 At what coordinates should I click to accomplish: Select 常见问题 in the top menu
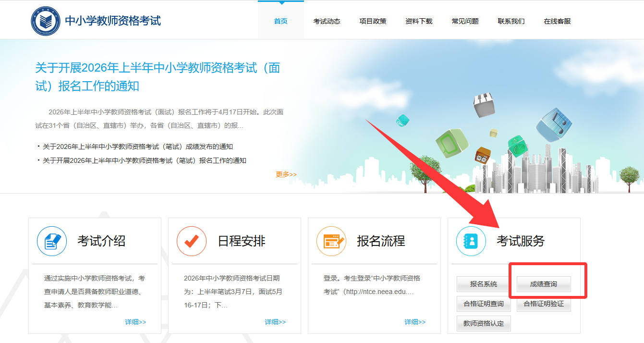pyautogui.click(x=465, y=21)
